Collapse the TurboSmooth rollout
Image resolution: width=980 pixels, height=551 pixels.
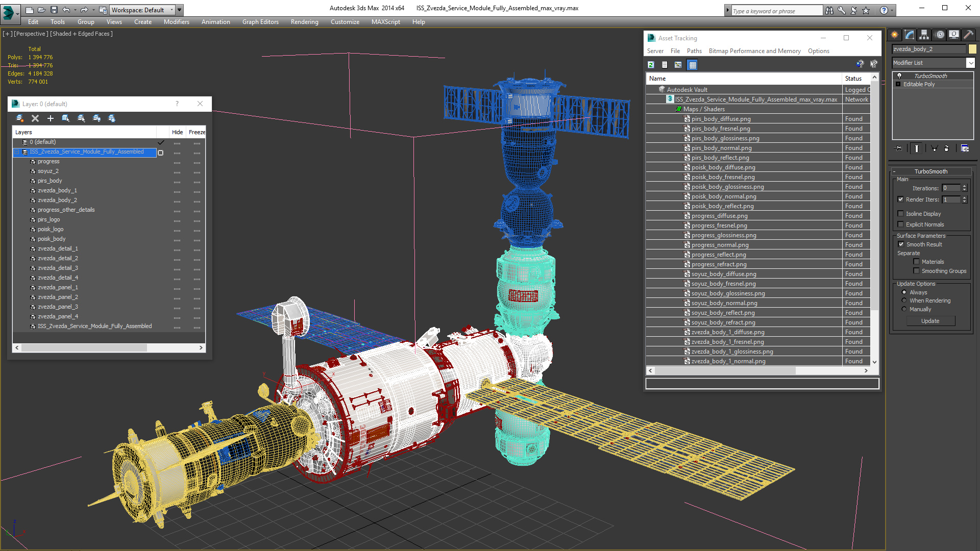(930, 171)
